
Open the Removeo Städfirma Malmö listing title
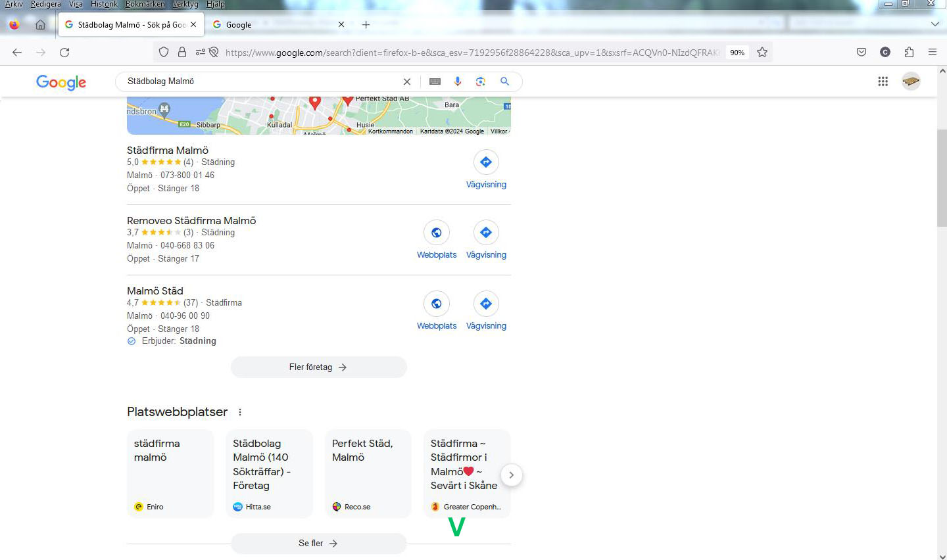[x=191, y=221]
